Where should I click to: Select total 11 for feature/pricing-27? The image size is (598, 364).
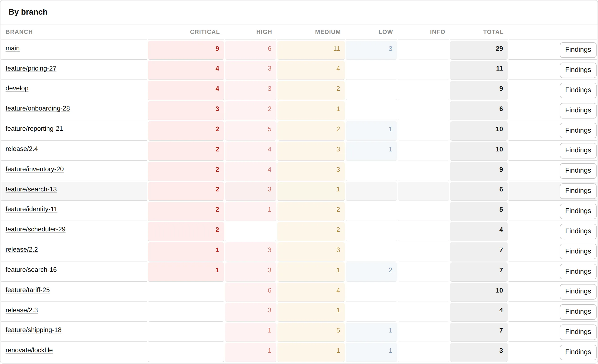[x=479, y=70]
